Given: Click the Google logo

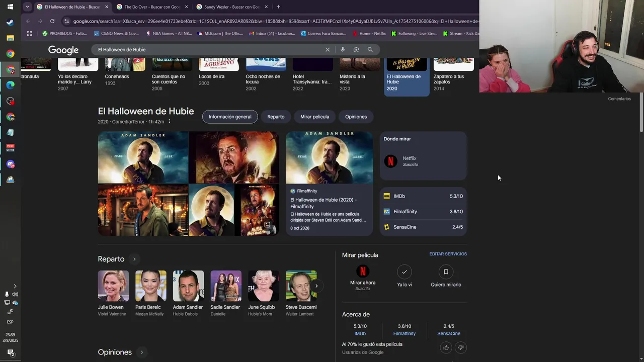Looking at the screenshot, I should tap(63, 50).
